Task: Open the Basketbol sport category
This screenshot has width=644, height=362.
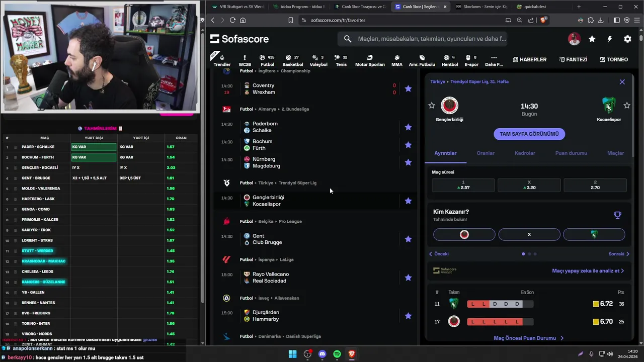Action: (x=292, y=60)
